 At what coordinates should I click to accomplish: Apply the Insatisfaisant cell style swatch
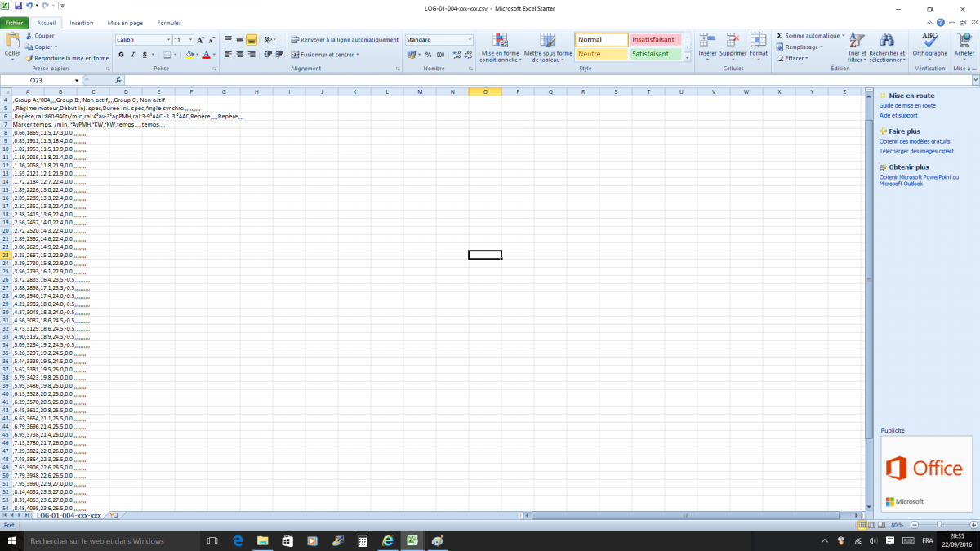655,39
